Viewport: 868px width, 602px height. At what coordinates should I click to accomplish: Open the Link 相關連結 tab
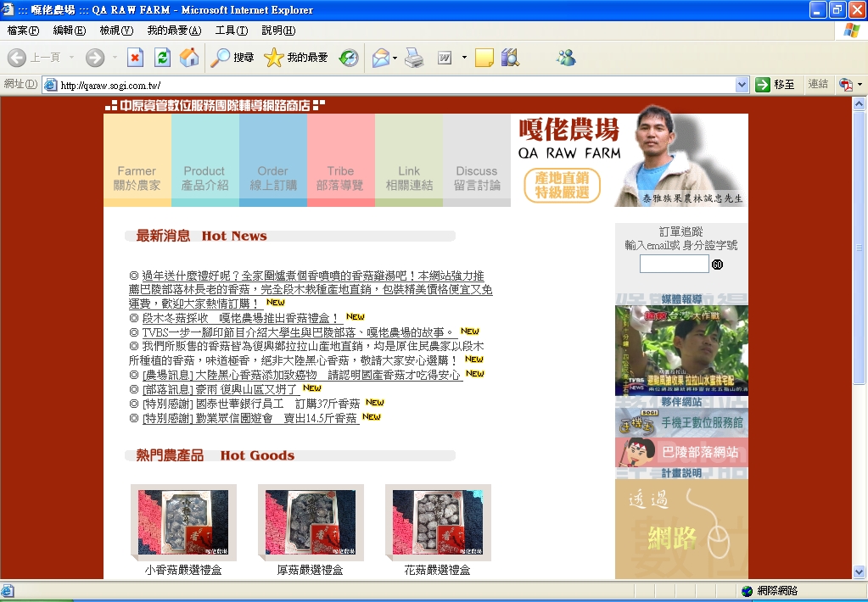409,160
